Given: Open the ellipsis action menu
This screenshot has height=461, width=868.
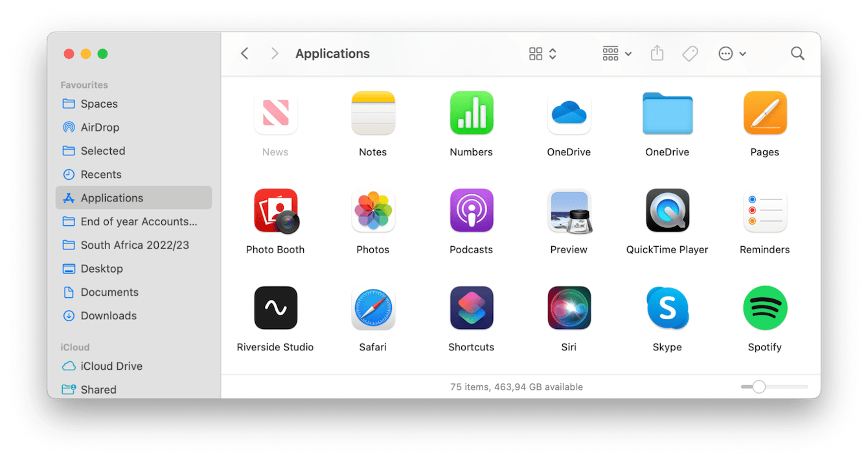Looking at the screenshot, I should (733, 54).
